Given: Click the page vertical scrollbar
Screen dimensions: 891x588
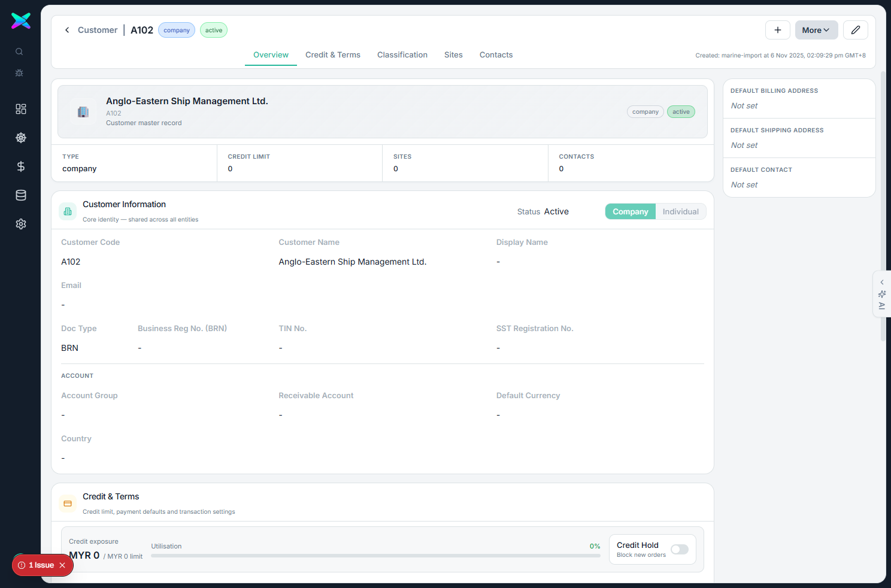Looking at the screenshot, I should [883, 207].
